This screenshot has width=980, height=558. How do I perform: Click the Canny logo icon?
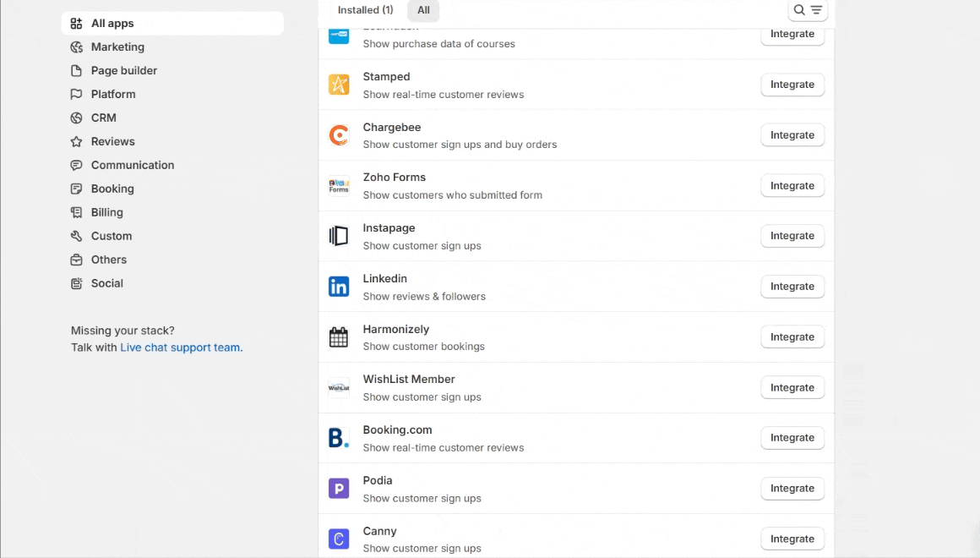tap(339, 539)
